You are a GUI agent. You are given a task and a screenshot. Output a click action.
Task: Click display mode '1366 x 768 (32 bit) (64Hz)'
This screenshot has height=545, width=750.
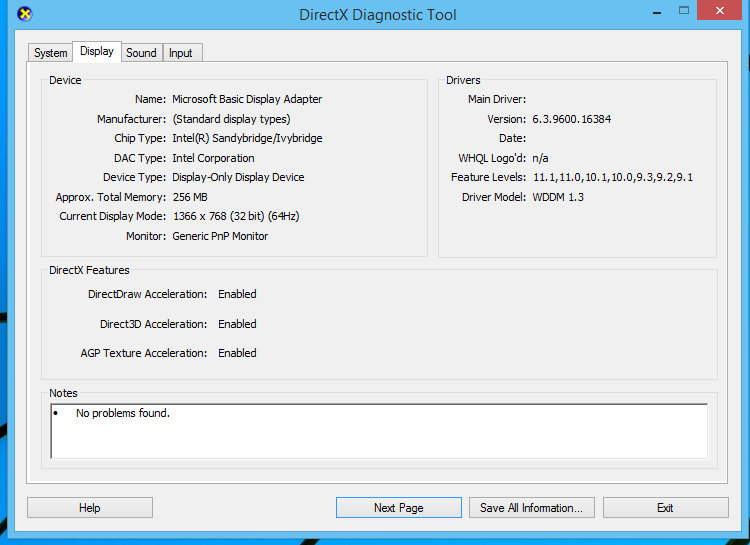236,216
